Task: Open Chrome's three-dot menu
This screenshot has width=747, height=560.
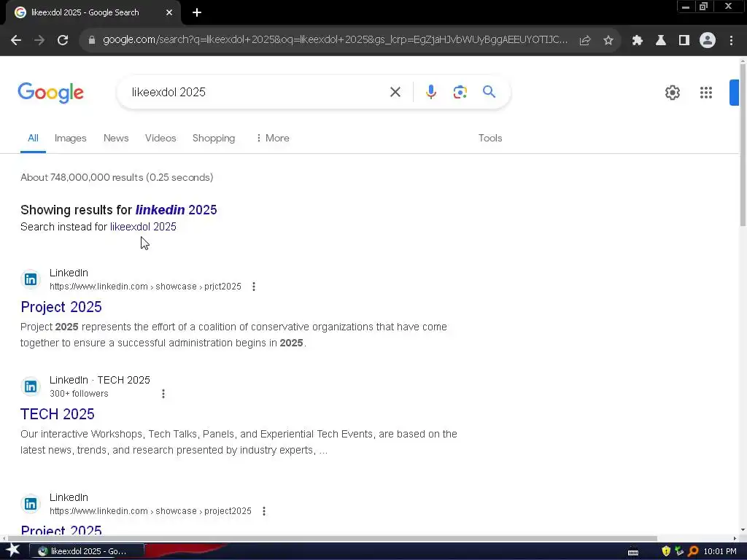Action: click(731, 41)
